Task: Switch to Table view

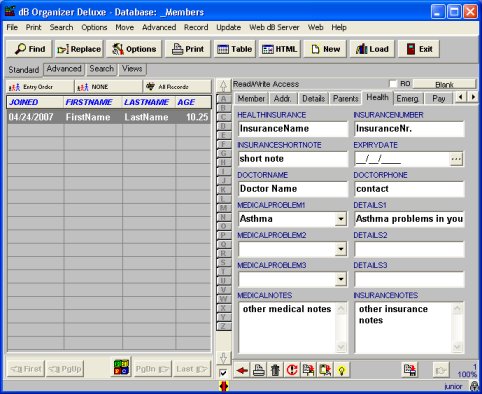Action: tap(235, 49)
